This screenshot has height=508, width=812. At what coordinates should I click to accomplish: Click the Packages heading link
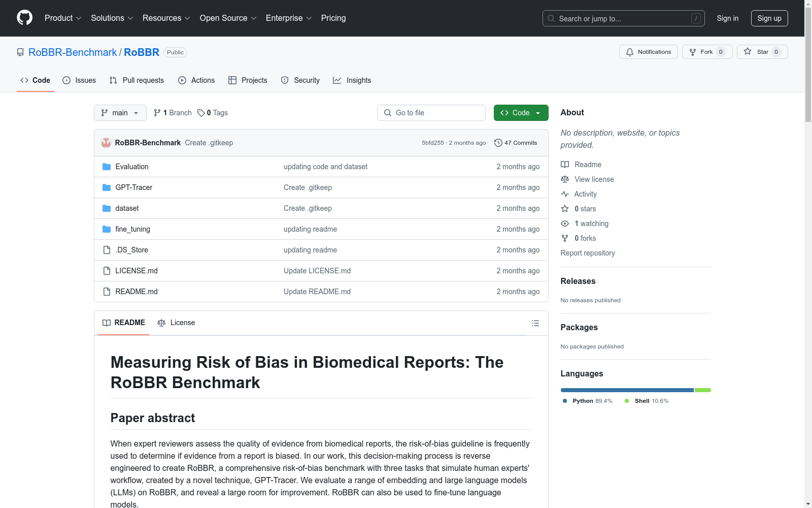pyautogui.click(x=579, y=327)
